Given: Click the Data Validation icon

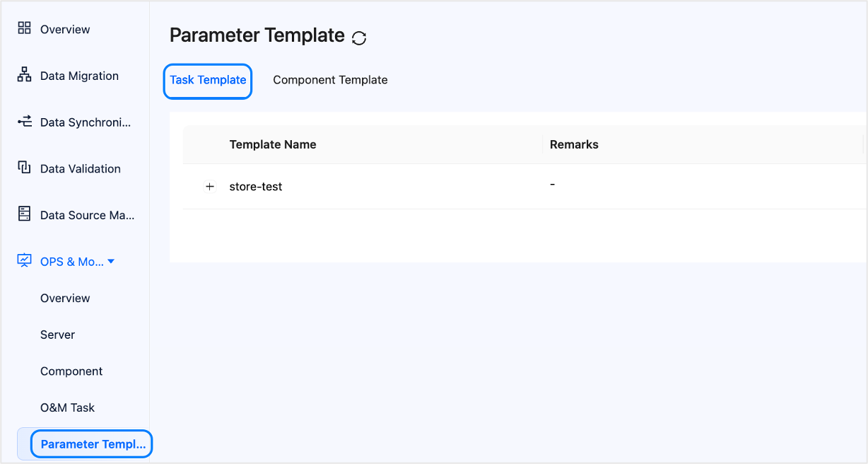Looking at the screenshot, I should [x=25, y=168].
